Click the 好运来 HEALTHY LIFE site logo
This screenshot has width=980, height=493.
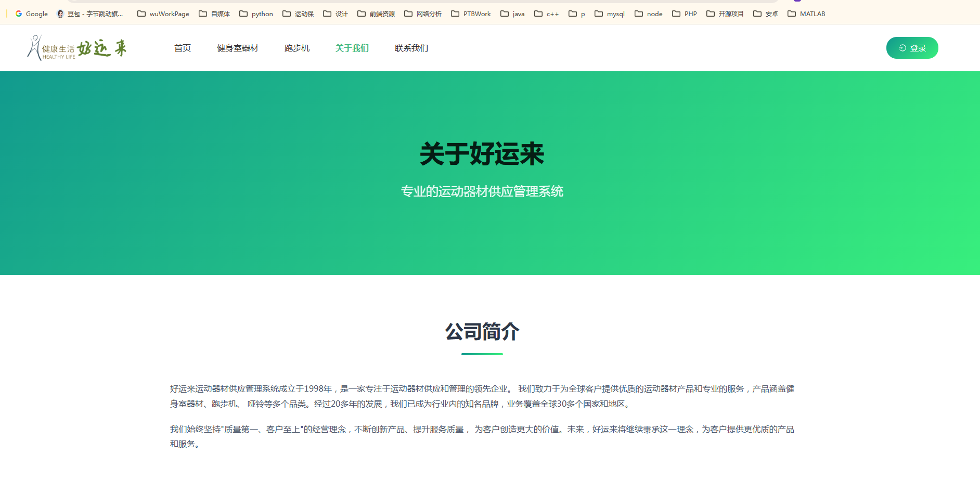(77, 47)
